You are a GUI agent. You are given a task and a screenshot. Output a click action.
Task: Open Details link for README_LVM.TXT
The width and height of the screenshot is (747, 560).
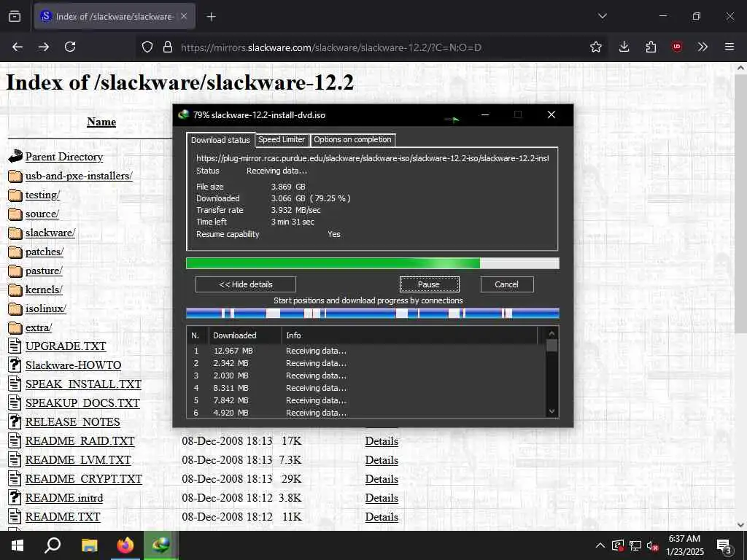(x=382, y=460)
